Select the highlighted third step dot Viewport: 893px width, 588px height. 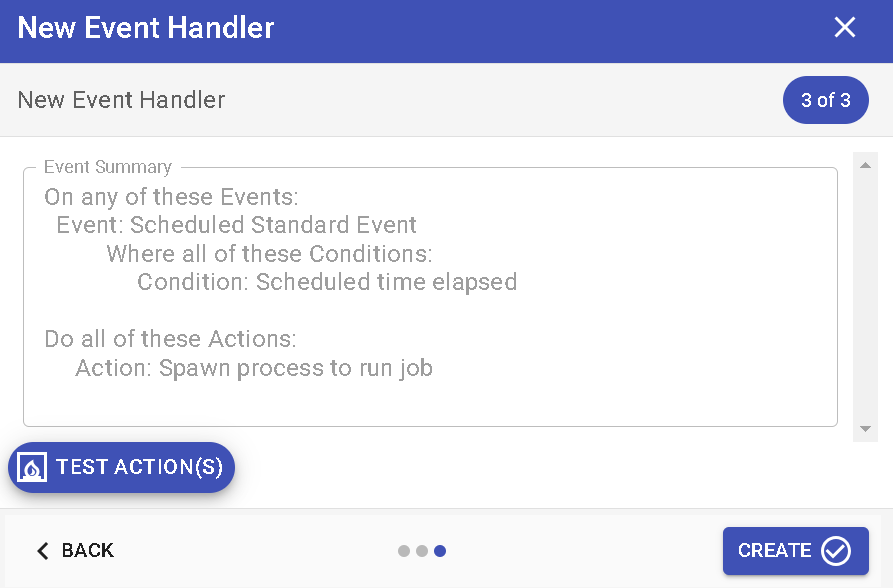(x=440, y=551)
